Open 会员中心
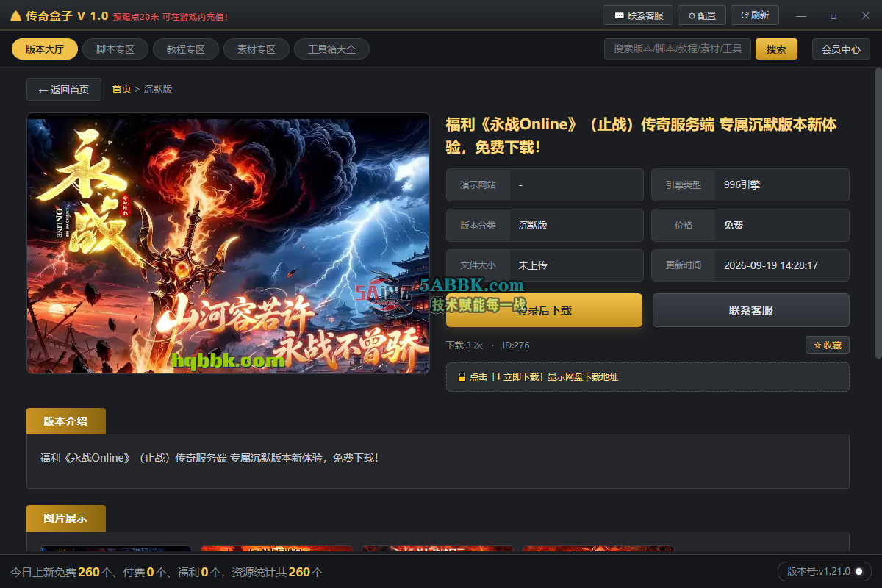The image size is (882, 588). pos(841,49)
